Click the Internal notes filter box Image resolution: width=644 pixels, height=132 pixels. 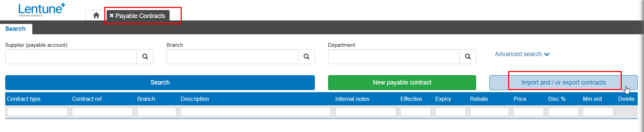pos(366,112)
